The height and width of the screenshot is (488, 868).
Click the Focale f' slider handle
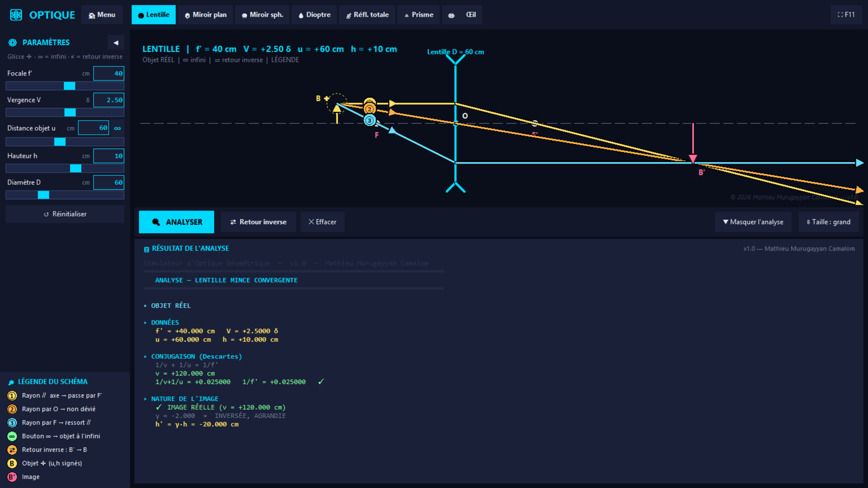pyautogui.click(x=69, y=86)
